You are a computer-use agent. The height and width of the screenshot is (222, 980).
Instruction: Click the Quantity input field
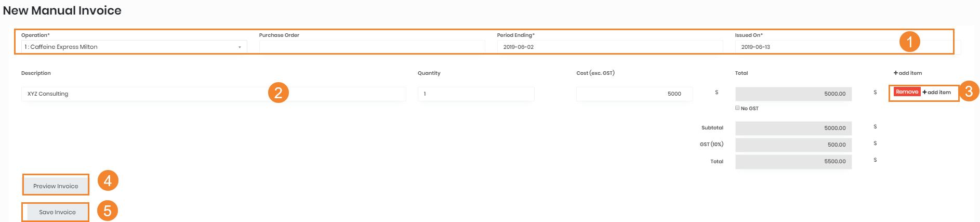(x=475, y=94)
